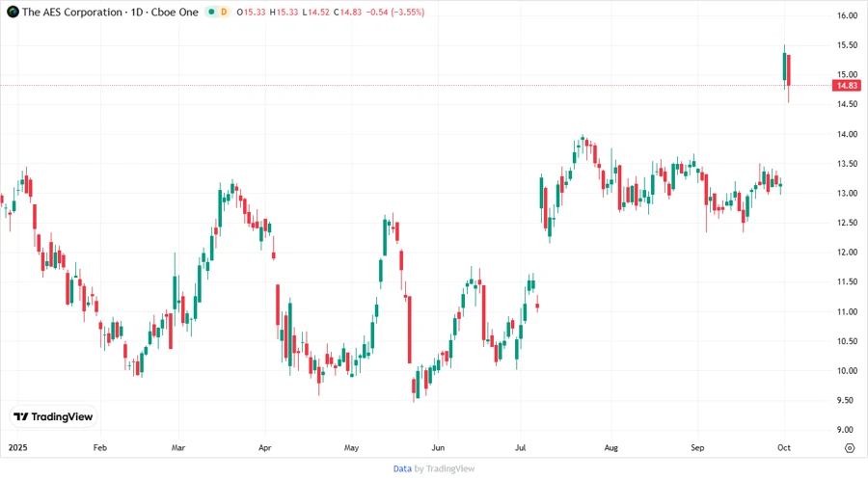The width and height of the screenshot is (868, 480).
Task: Click the 16.00 price axis label
Action: coord(848,16)
